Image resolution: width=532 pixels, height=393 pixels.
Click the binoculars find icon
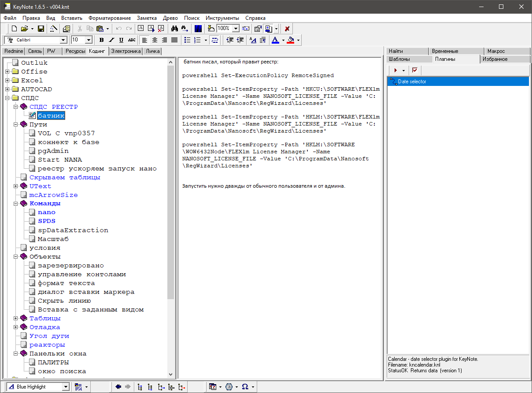tap(174, 29)
